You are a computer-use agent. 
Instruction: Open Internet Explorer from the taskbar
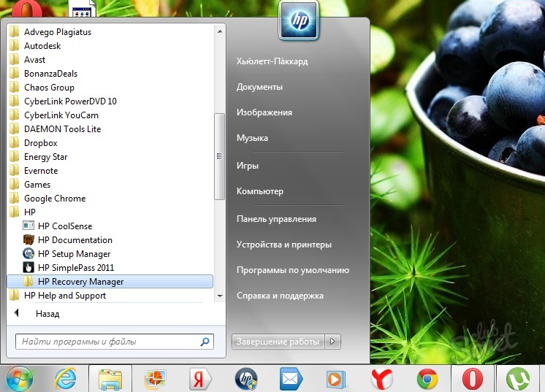click(65, 379)
